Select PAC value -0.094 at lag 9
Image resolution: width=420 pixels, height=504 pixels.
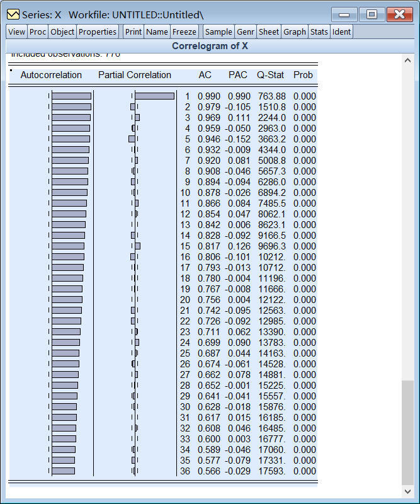coord(237,182)
